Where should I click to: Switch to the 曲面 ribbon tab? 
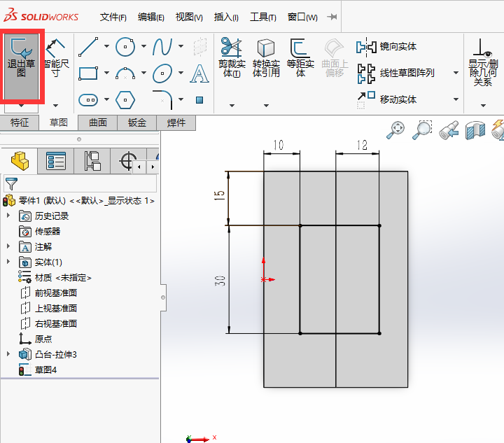coord(98,122)
